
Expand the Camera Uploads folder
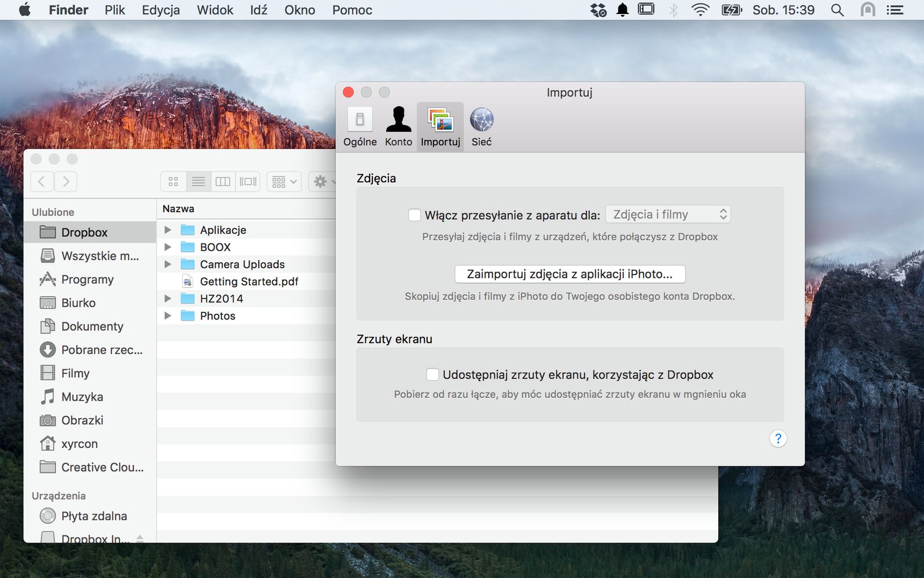[x=168, y=265]
